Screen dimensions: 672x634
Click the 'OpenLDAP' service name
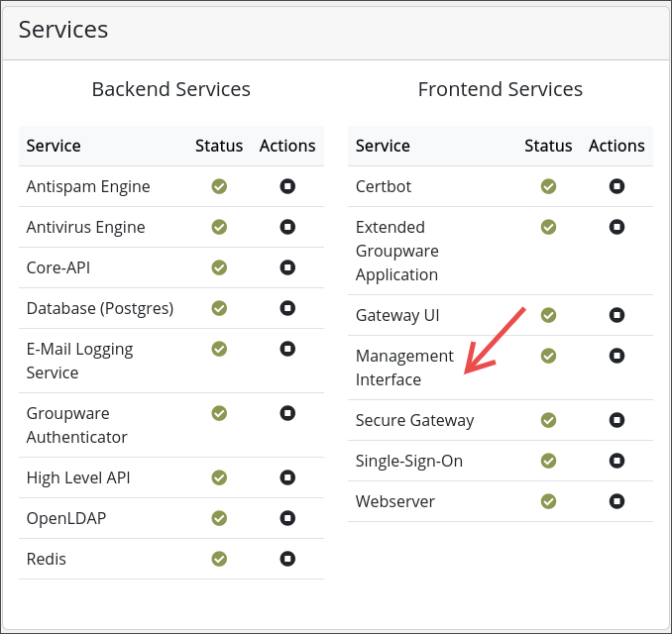coord(66,518)
